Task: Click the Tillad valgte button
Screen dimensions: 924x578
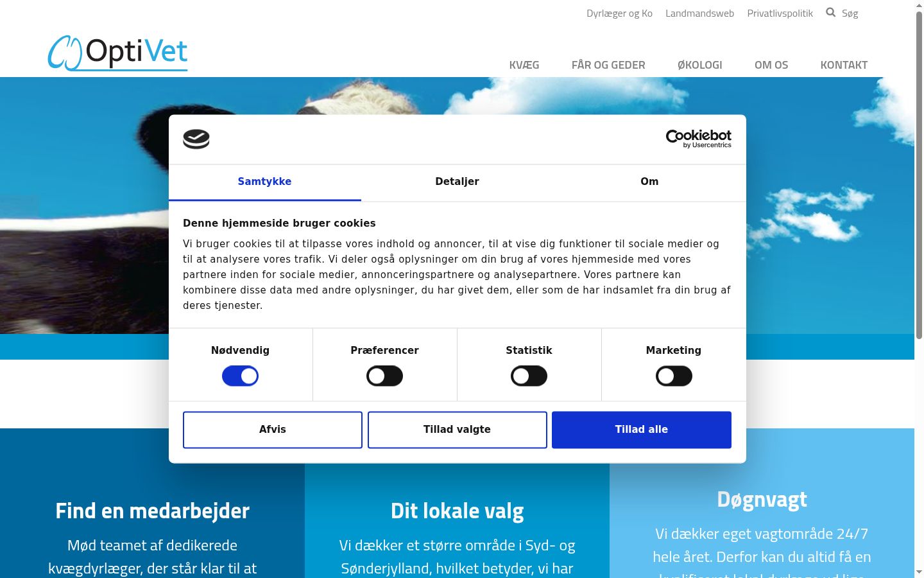Action: coord(458,430)
